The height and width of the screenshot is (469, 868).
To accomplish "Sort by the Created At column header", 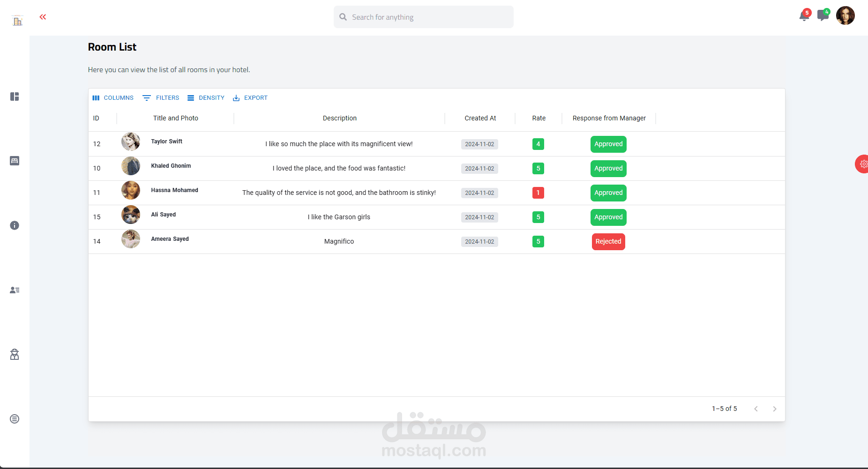I will coord(480,118).
